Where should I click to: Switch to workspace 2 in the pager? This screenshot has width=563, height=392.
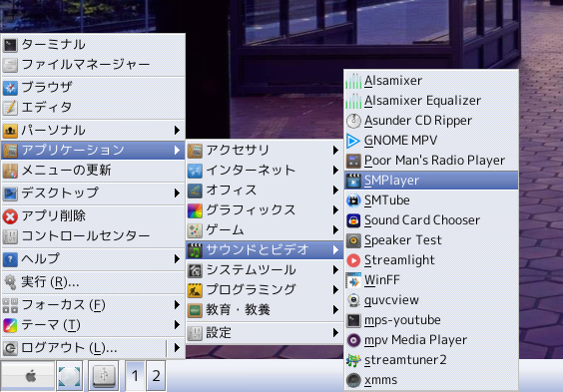click(x=156, y=376)
